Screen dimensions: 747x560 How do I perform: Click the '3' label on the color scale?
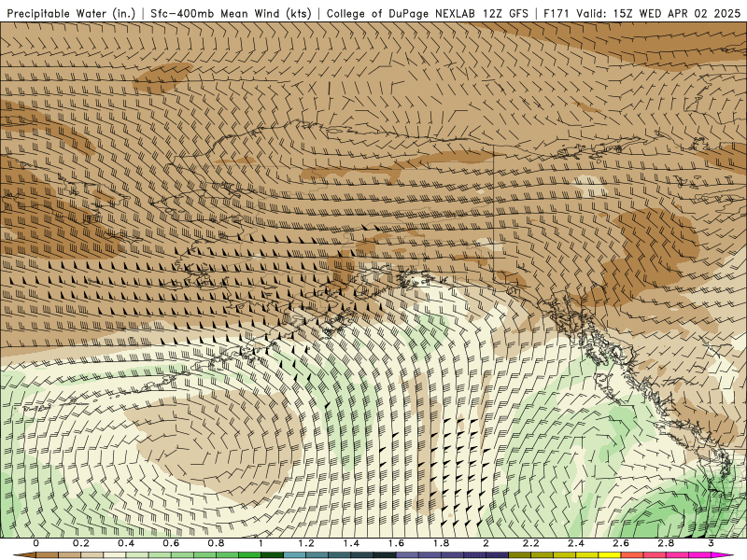tap(711, 543)
